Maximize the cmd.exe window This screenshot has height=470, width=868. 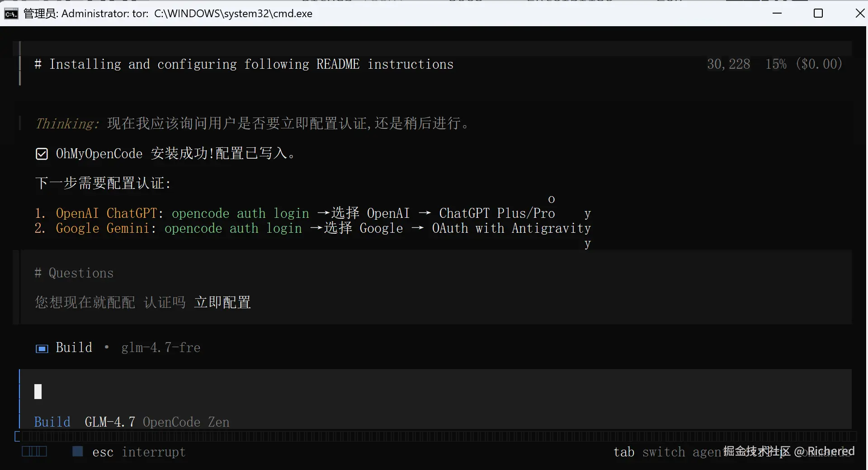tap(818, 13)
